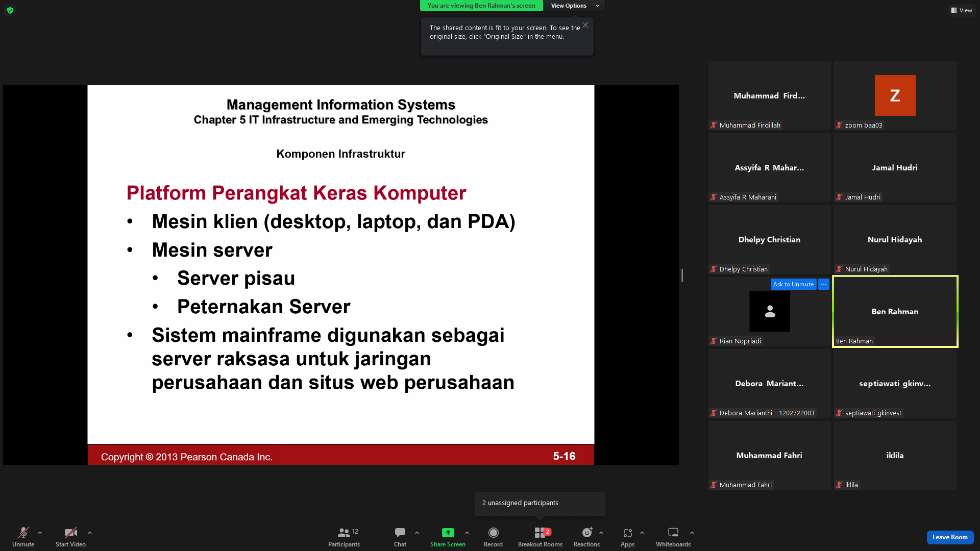Image resolution: width=980 pixels, height=551 pixels.
Task: Select the iklila name label
Action: point(851,485)
